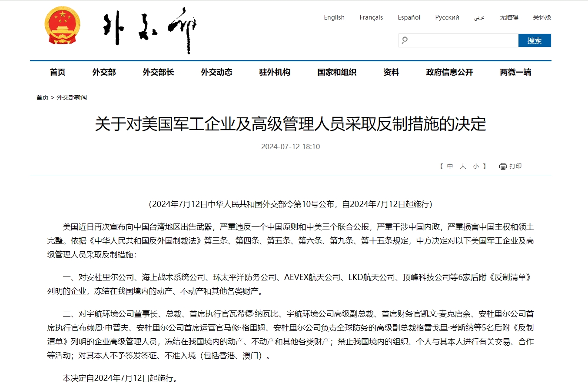
Task: Click the national emblem logo
Action: (x=63, y=26)
